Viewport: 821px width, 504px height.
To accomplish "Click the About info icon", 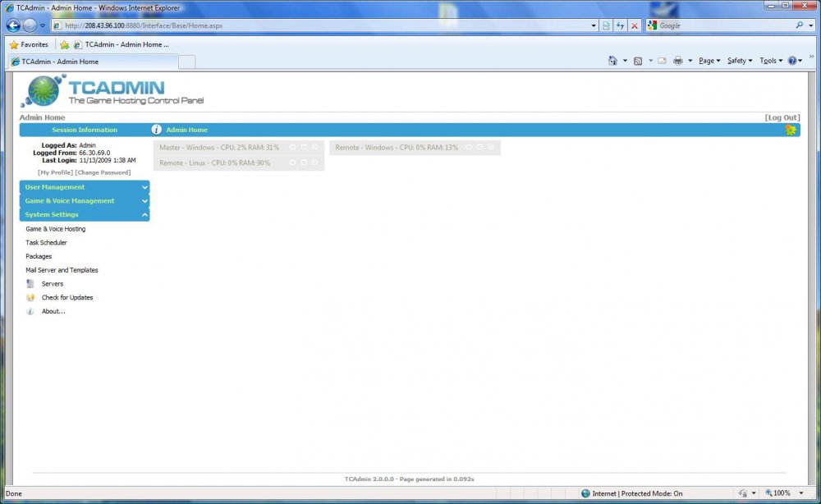I will tap(30, 312).
